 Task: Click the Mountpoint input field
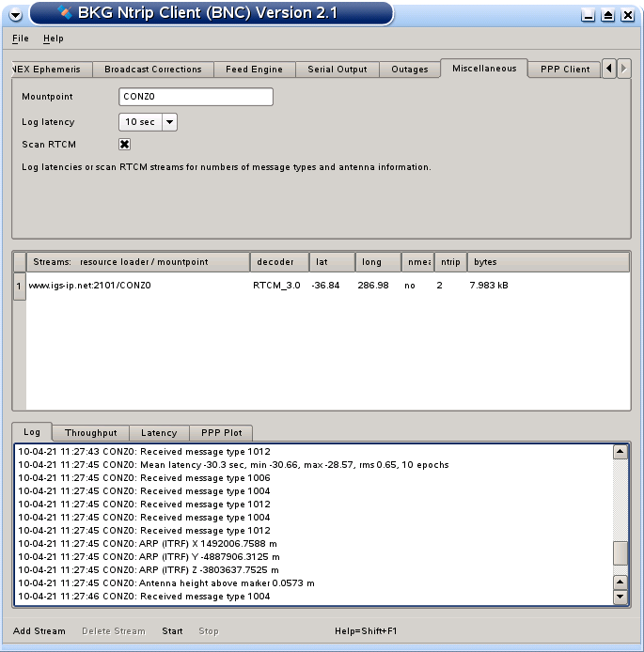tap(196, 97)
